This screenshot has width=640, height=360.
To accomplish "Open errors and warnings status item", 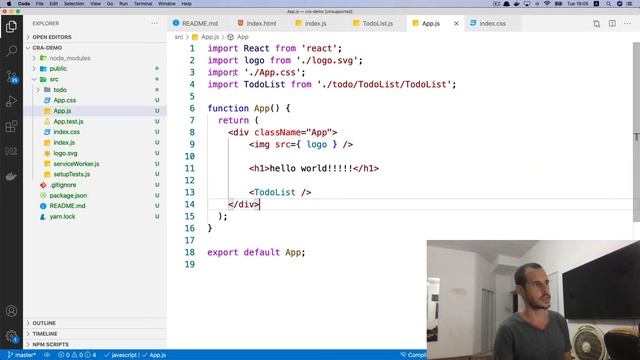I will point(77,355).
